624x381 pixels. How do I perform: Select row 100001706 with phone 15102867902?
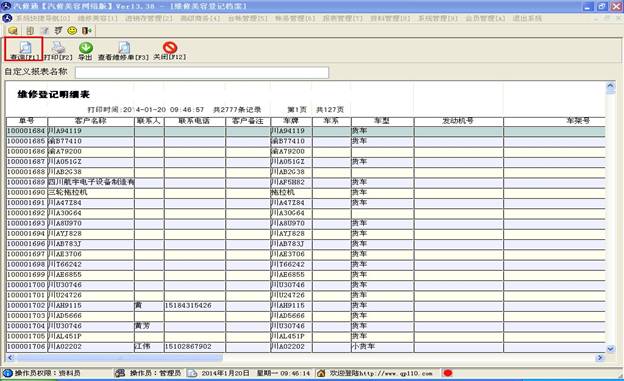(x=306, y=347)
